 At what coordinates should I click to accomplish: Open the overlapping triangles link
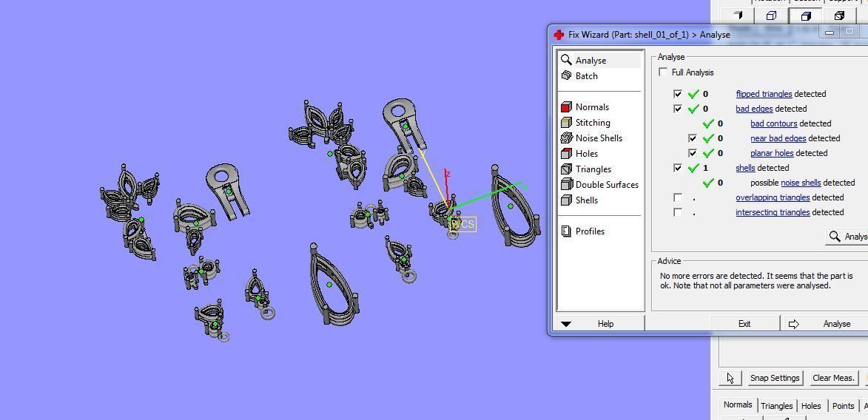pos(773,197)
